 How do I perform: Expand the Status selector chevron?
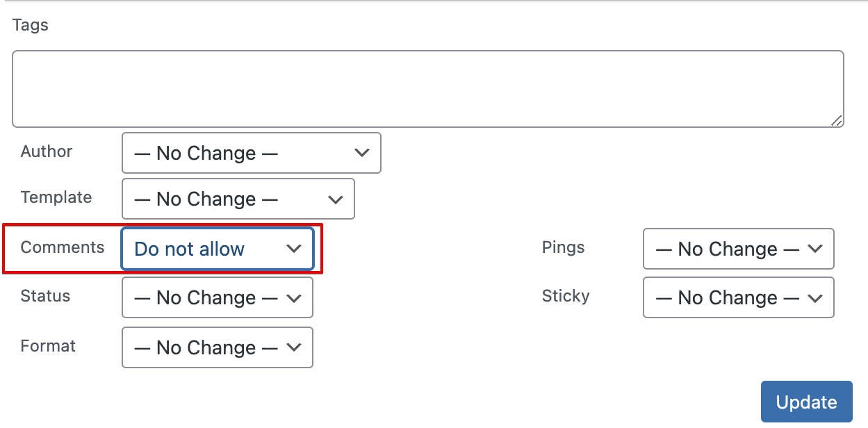tap(294, 297)
